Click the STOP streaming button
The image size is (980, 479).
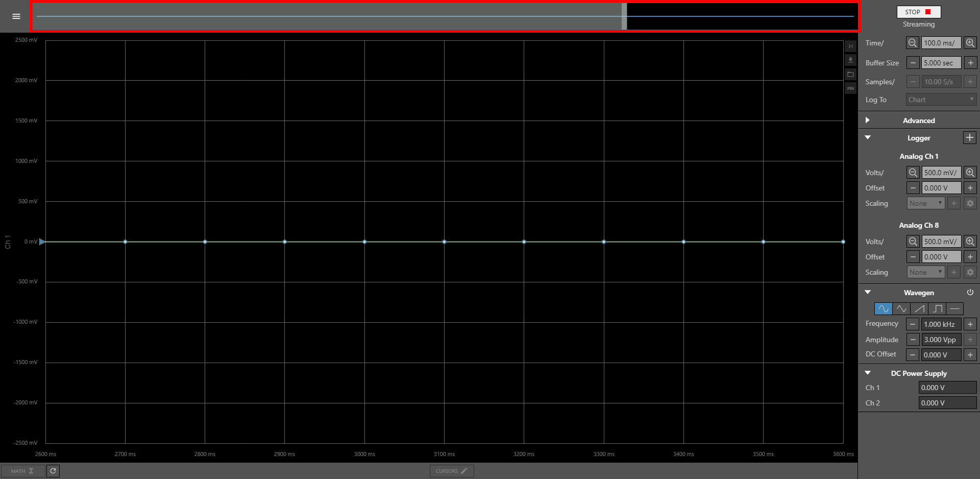[918, 12]
